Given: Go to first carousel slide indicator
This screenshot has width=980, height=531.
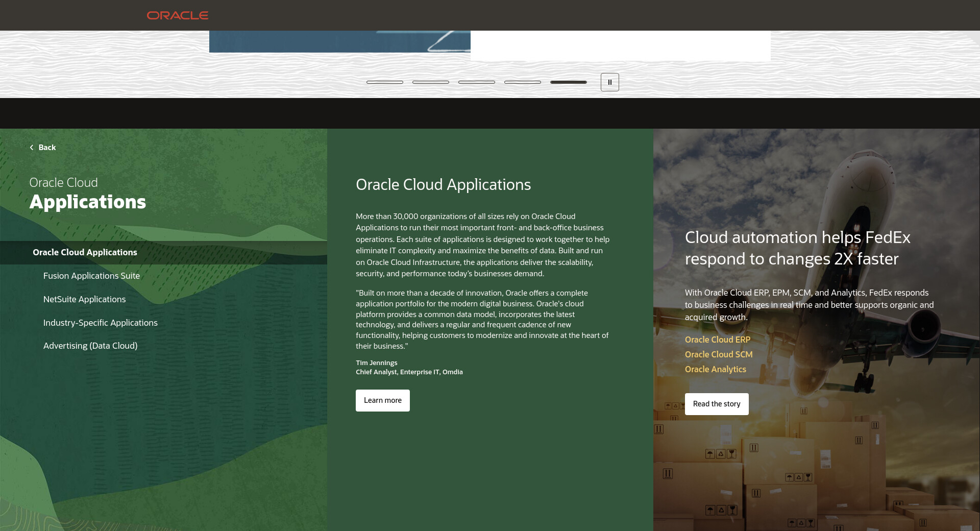Looking at the screenshot, I should coord(385,82).
